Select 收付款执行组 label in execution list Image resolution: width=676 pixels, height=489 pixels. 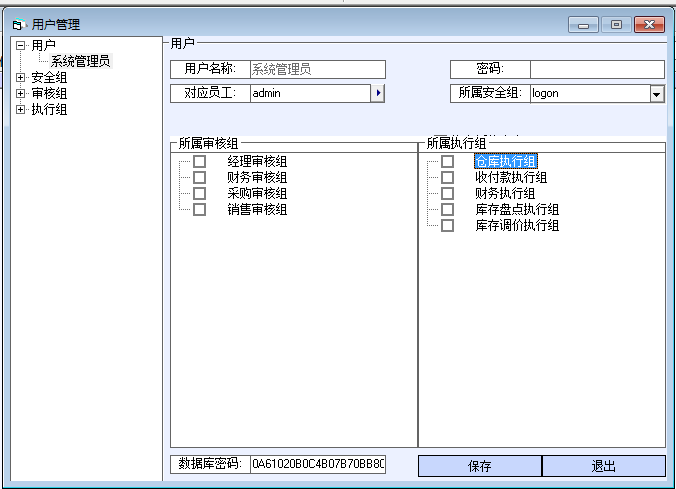pos(511,177)
